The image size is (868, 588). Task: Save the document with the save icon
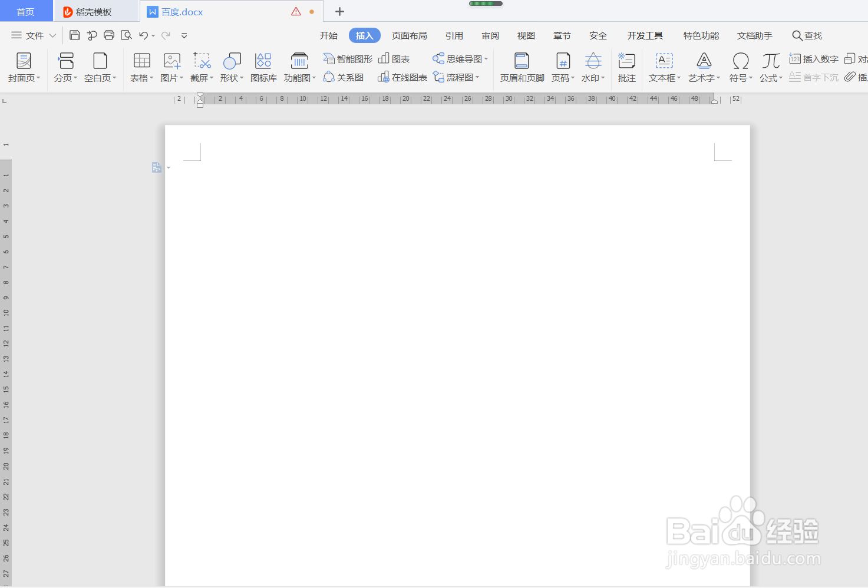pyautogui.click(x=75, y=35)
